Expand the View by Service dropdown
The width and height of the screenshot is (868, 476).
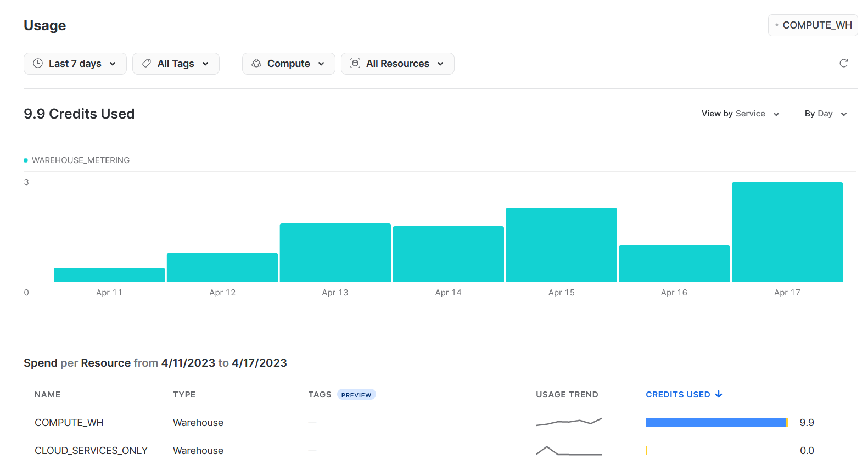pyautogui.click(x=740, y=114)
